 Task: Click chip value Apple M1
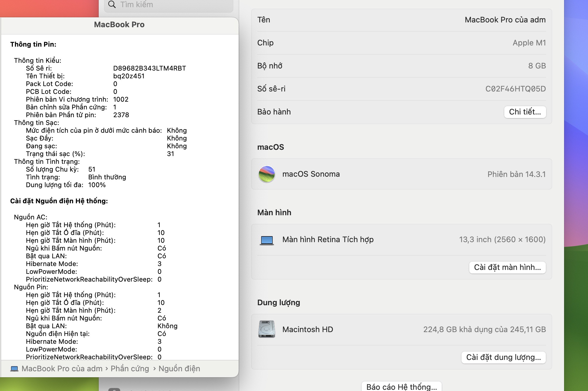point(529,43)
